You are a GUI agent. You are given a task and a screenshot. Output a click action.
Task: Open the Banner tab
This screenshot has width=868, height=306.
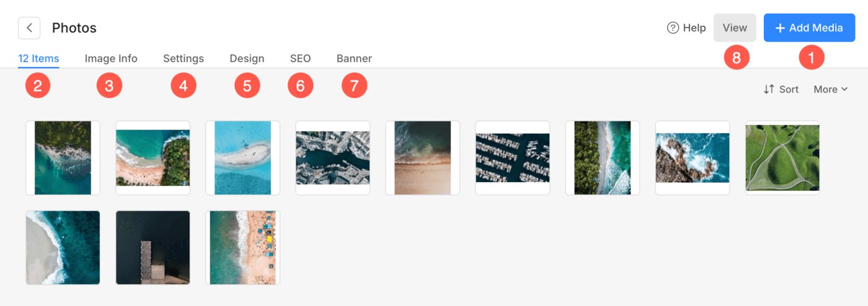pos(354,59)
